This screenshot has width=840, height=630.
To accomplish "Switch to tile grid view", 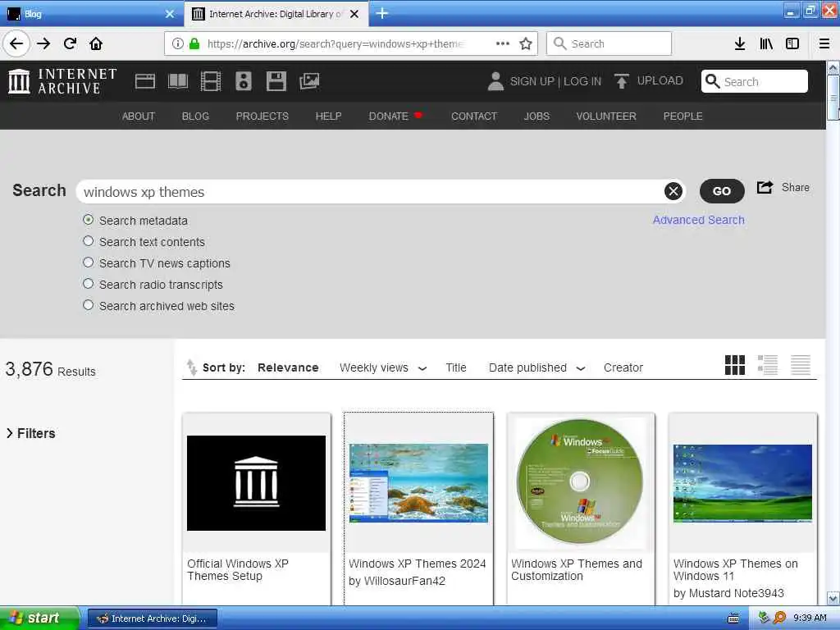I will coord(735,365).
